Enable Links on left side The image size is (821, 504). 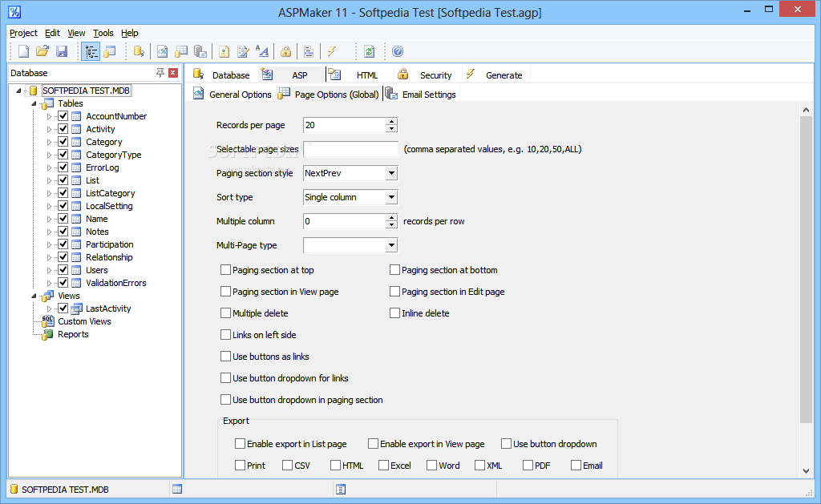coord(225,335)
